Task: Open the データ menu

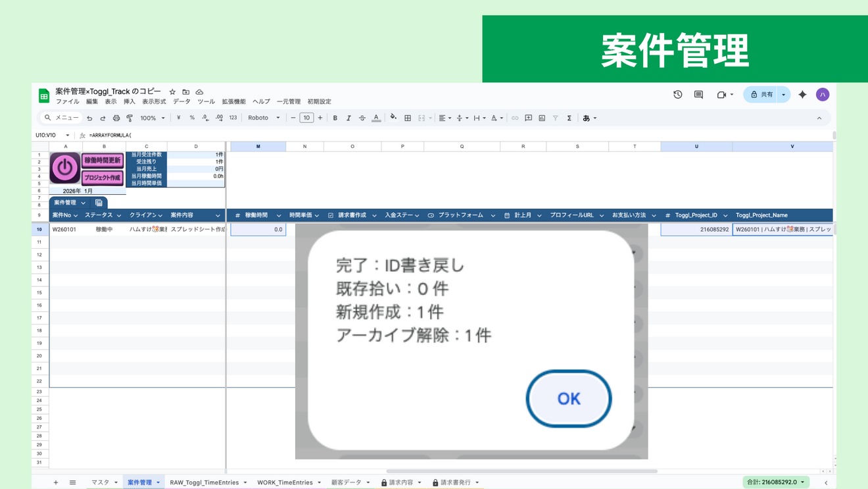Action: point(181,102)
